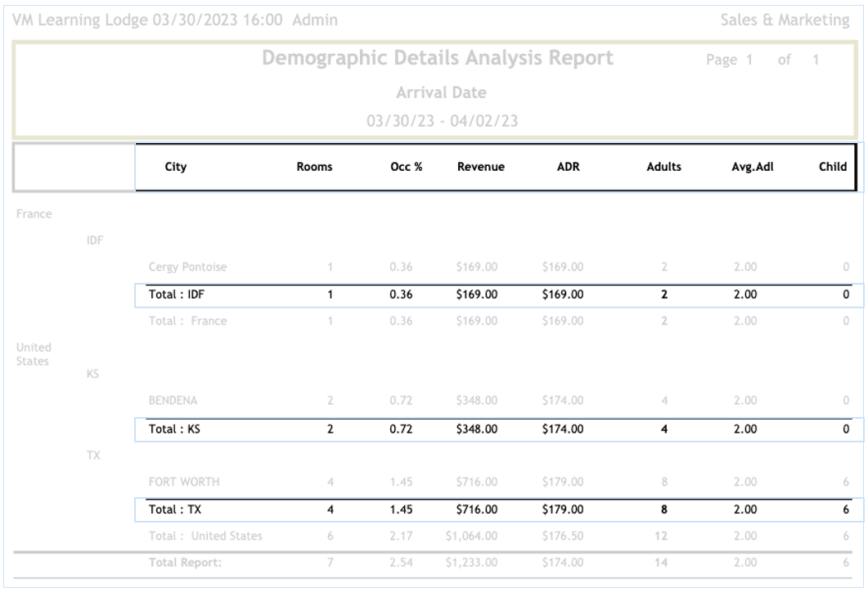
Task: Click the France country group label
Action: click(x=34, y=214)
